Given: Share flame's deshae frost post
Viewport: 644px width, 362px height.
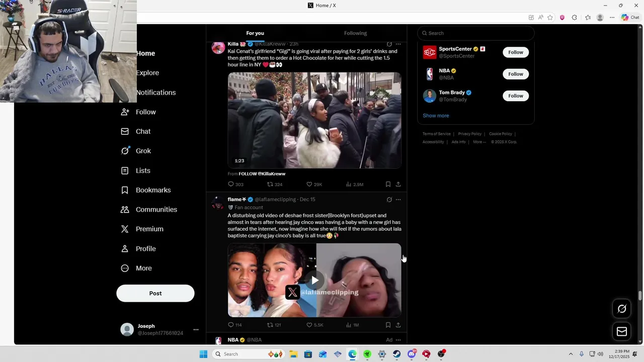Looking at the screenshot, I should (x=398, y=325).
